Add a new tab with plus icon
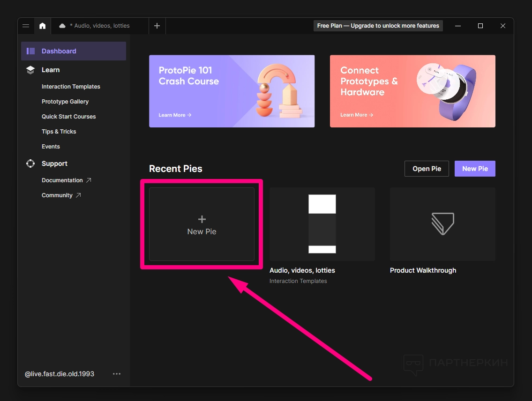This screenshot has height=401, width=532. [157, 26]
